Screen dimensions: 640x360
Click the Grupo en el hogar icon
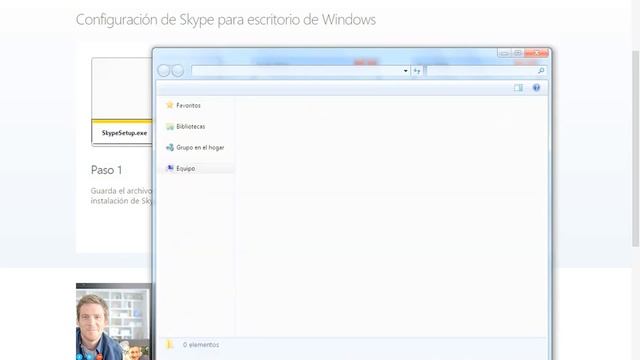(170, 147)
